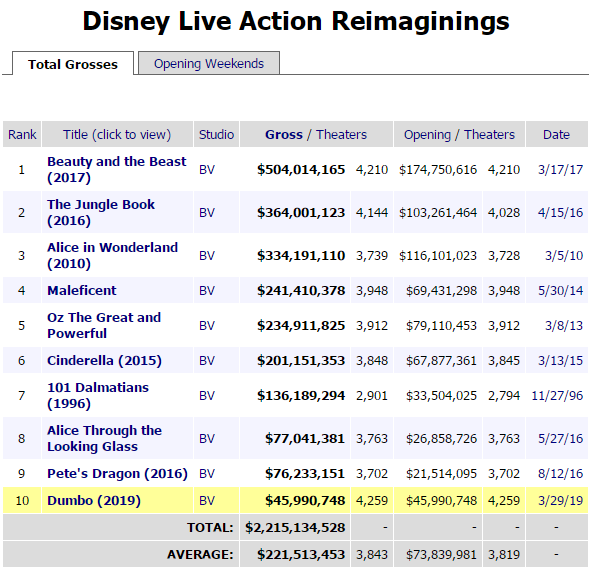593x569 pixels.
Task: Sort by Title column header
Action: click(x=117, y=134)
